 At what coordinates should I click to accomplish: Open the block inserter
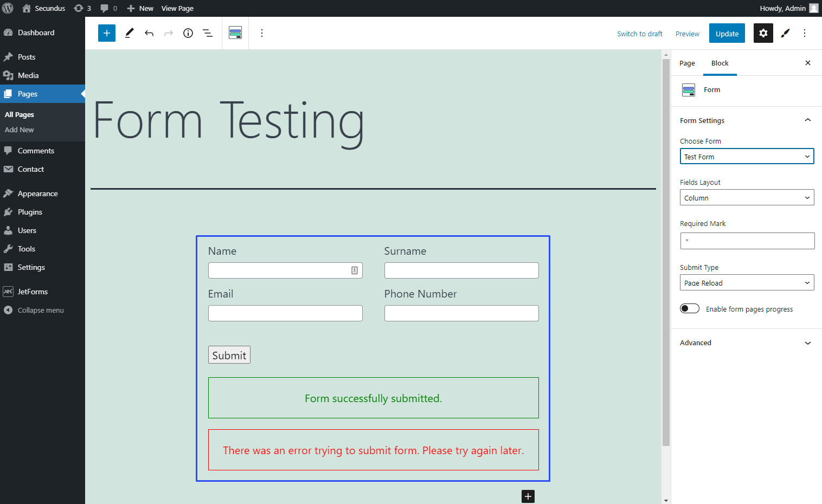[106, 33]
